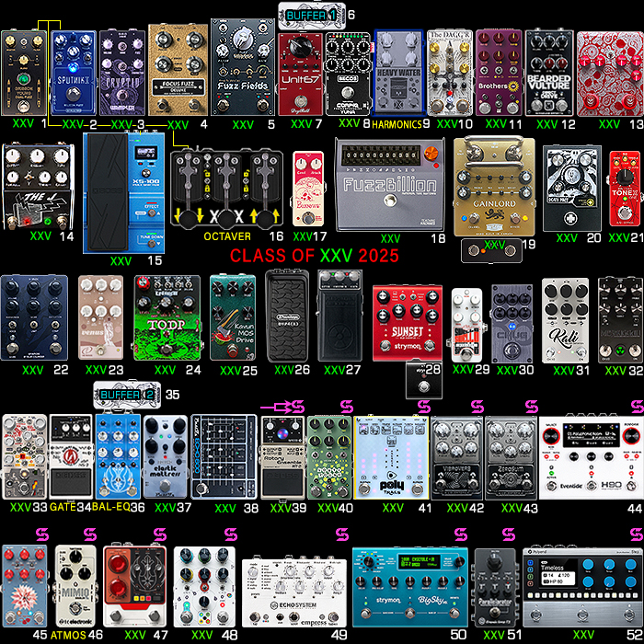
Task: Click the Paralleliser pedal numbered 51
Action: pyautogui.click(x=495, y=587)
